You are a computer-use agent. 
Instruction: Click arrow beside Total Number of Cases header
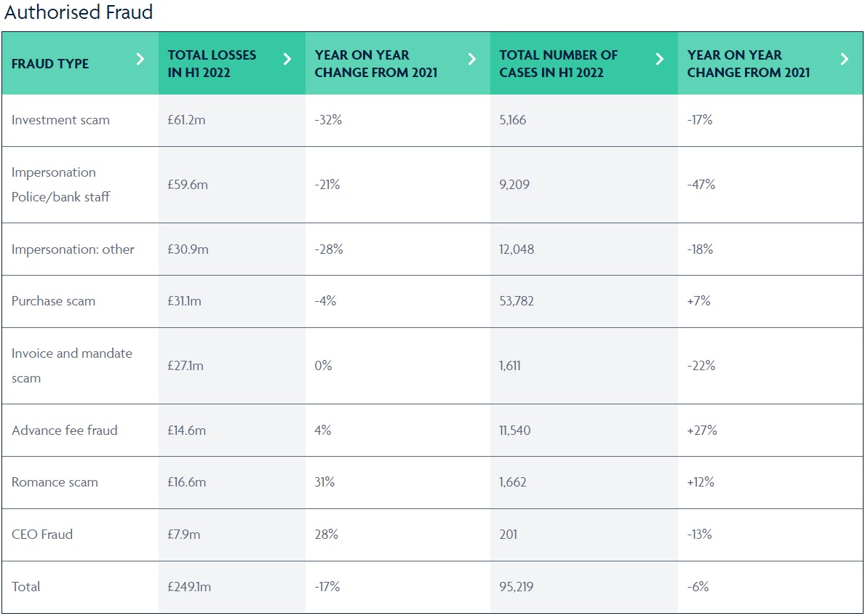[660, 59]
